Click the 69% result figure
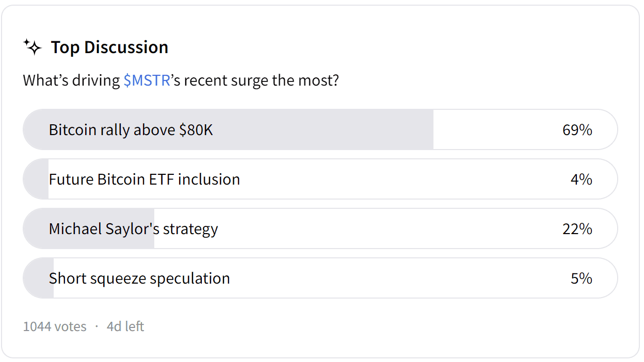Image resolution: width=644 pixels, height=362 pixels. tap(577, 129)
